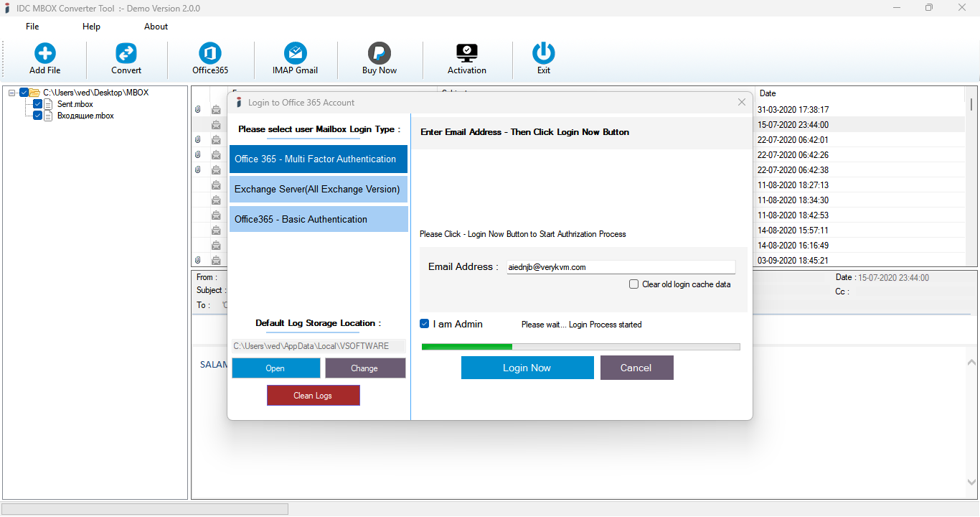Open the Help menu

coord(91,27)
